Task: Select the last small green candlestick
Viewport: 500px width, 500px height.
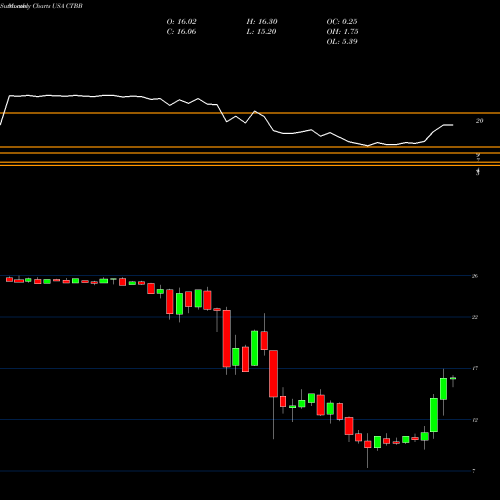Action: pos(453,378)
